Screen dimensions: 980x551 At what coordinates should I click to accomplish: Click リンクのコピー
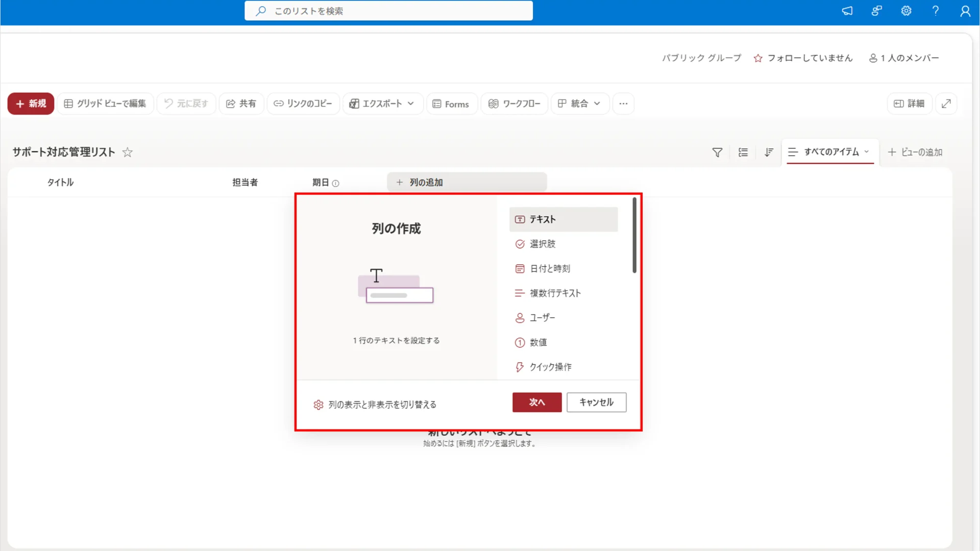(303, 104)
